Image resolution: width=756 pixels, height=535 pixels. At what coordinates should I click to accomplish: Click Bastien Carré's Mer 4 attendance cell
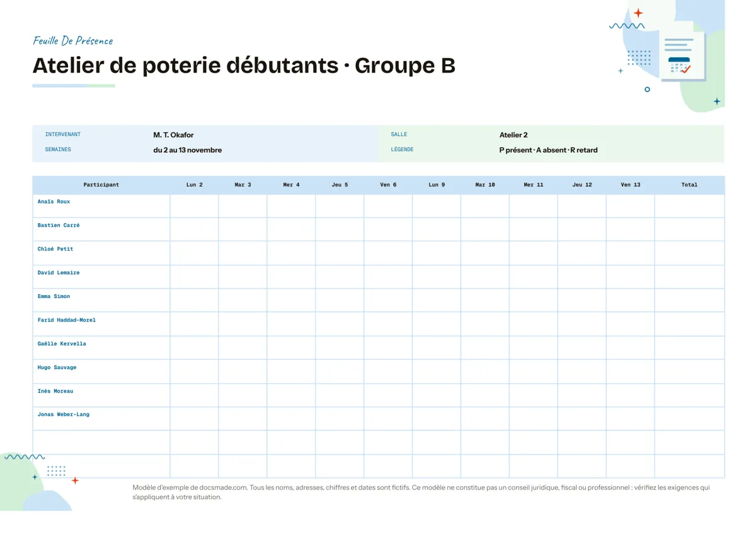[292, 229]
